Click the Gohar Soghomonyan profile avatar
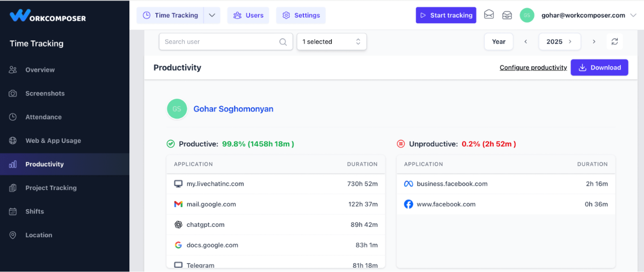 click(x=177, y=109)
